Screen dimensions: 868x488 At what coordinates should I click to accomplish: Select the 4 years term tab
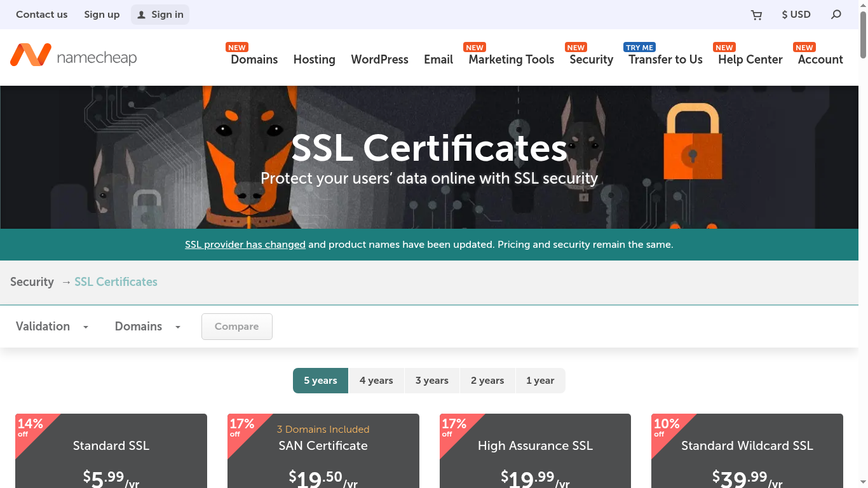tap(376, 381)
